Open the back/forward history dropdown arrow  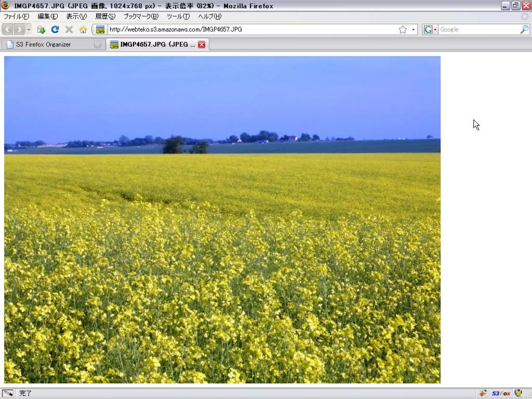[29, 29]
